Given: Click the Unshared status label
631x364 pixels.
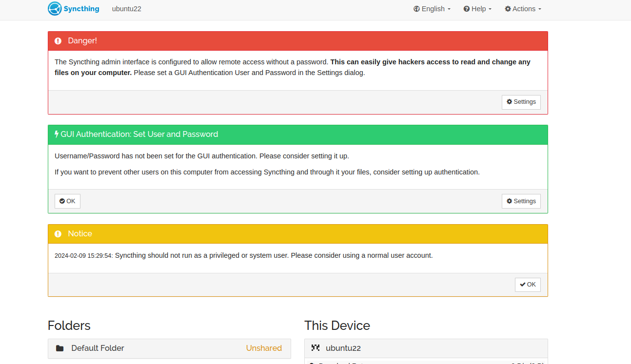Looking at the screenshot, I should tap(264, 348).
